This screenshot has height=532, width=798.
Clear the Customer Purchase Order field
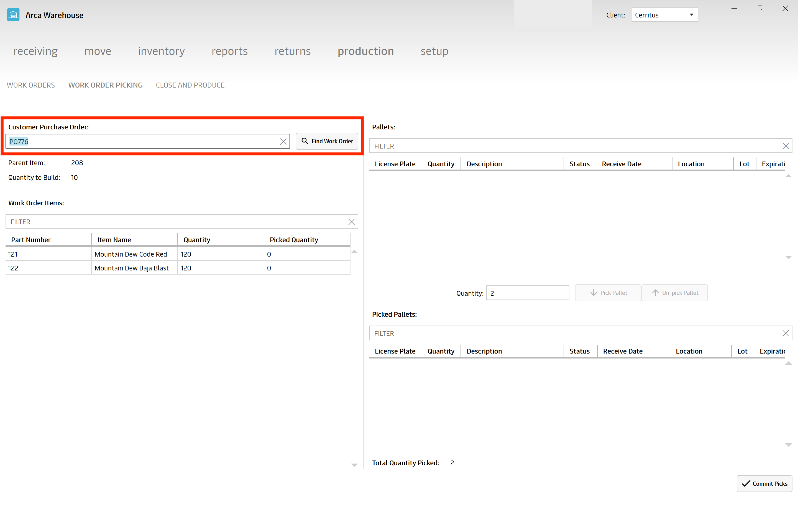pyautogui.click(x=283, y=141)
